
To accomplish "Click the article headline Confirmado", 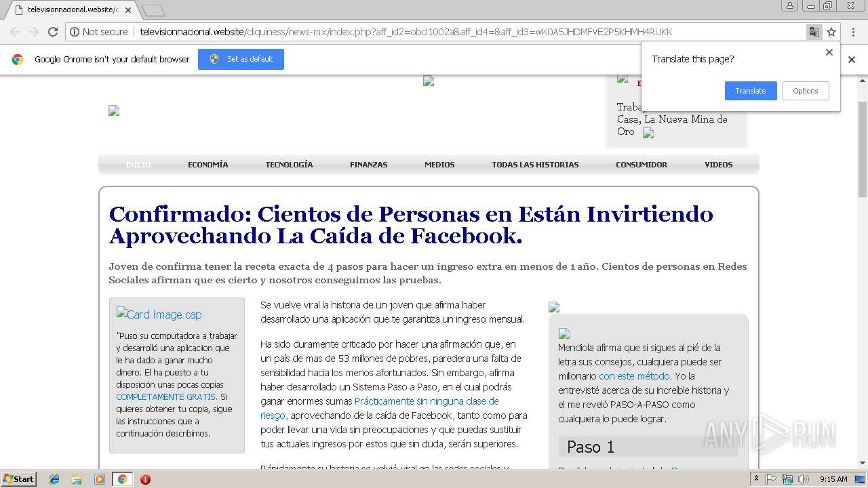I will pos(411,224).
